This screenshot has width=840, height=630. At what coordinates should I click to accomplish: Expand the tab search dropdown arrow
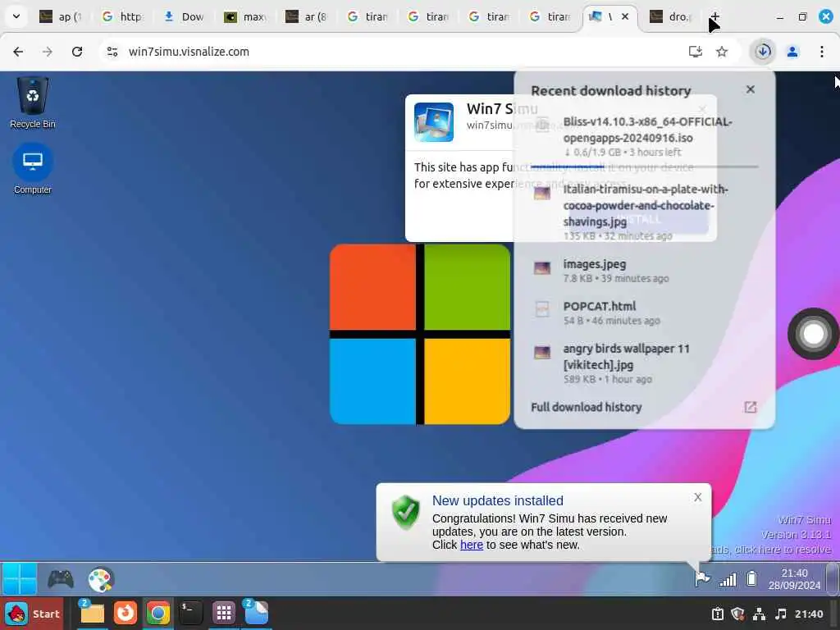(16, 16)
